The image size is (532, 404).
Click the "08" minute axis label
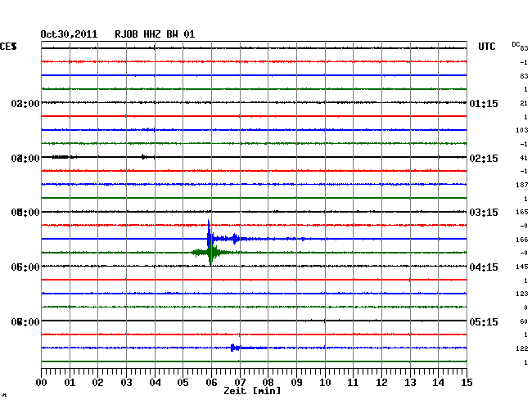[268, 383]
